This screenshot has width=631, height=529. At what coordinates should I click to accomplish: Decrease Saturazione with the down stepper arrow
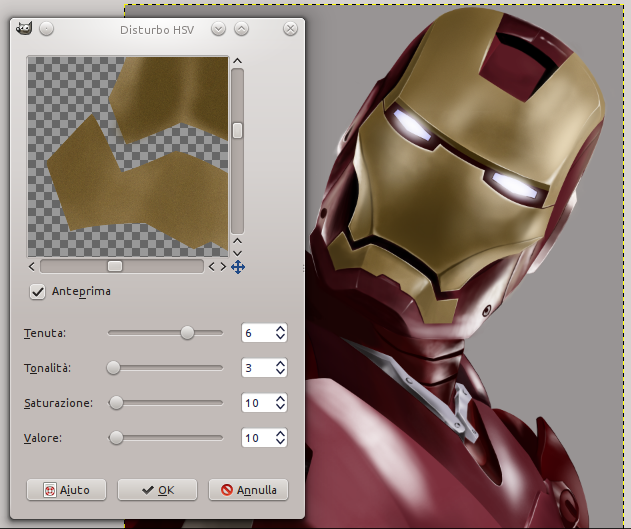(280, 408)
